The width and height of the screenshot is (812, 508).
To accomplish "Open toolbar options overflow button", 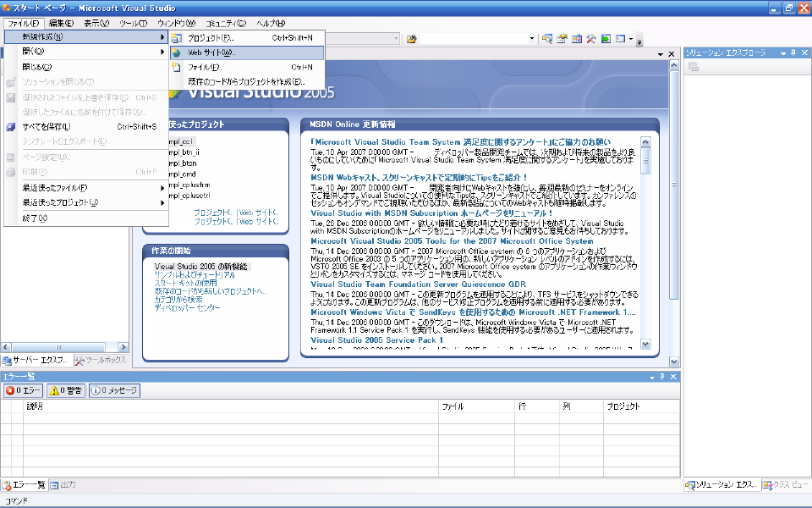I will (639, 41).
